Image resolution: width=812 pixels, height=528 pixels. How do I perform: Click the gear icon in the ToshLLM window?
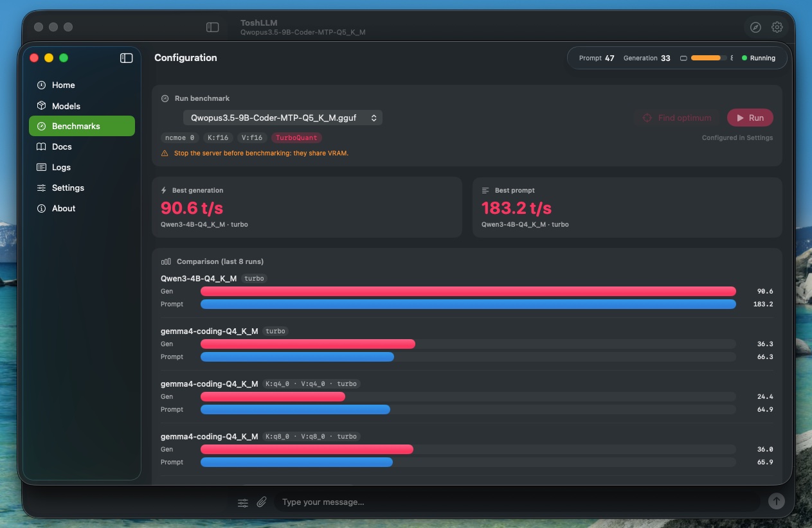pos(777,27)
